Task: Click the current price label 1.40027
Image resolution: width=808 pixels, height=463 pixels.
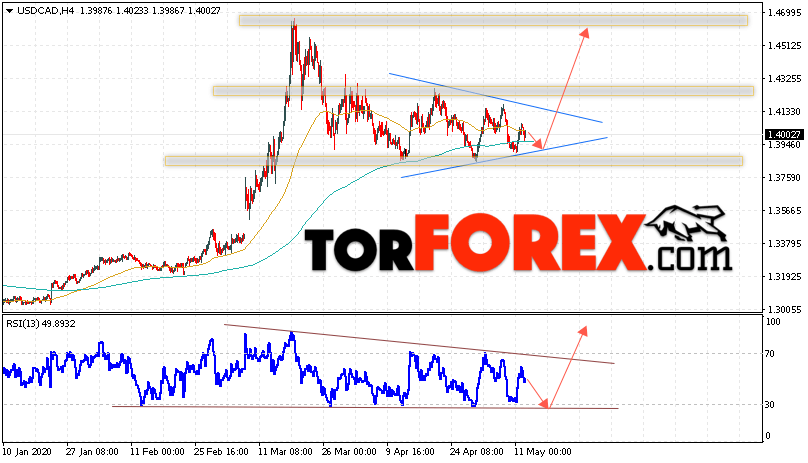Action: (784, 135)
